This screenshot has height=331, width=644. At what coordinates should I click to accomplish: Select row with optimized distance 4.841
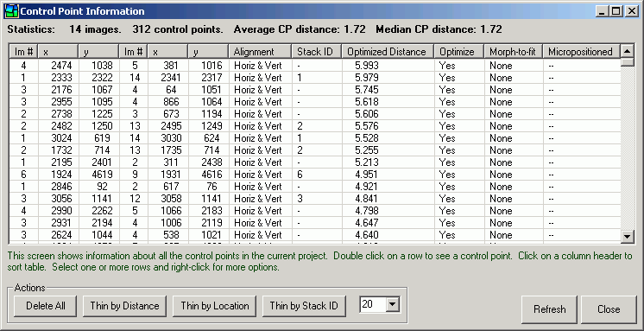click(x=315, y=199)
